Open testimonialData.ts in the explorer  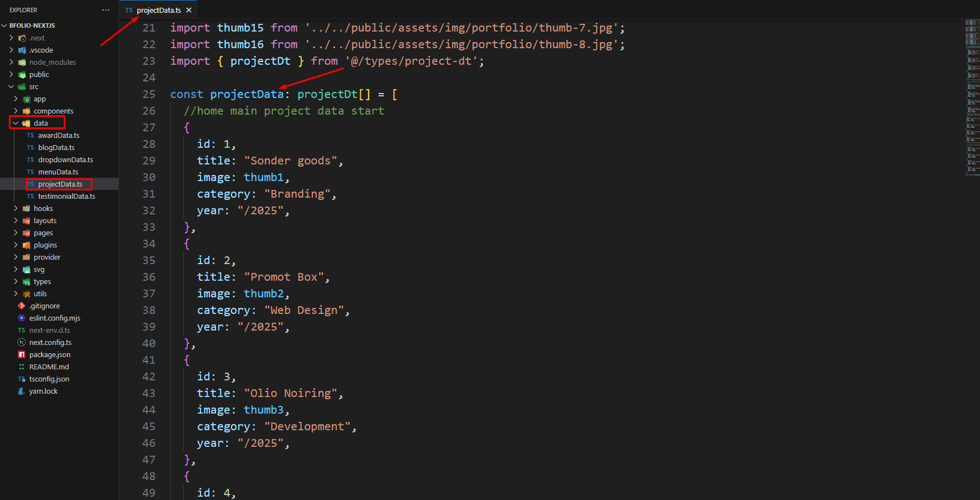tap(66, 197)
